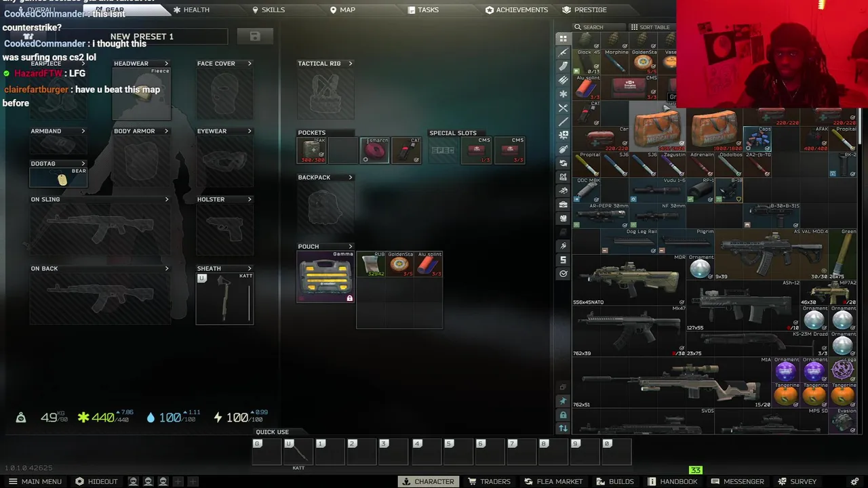Click the Lega medal item
Viewport: 868px width, 488px height.
click(x=843, y=369)
